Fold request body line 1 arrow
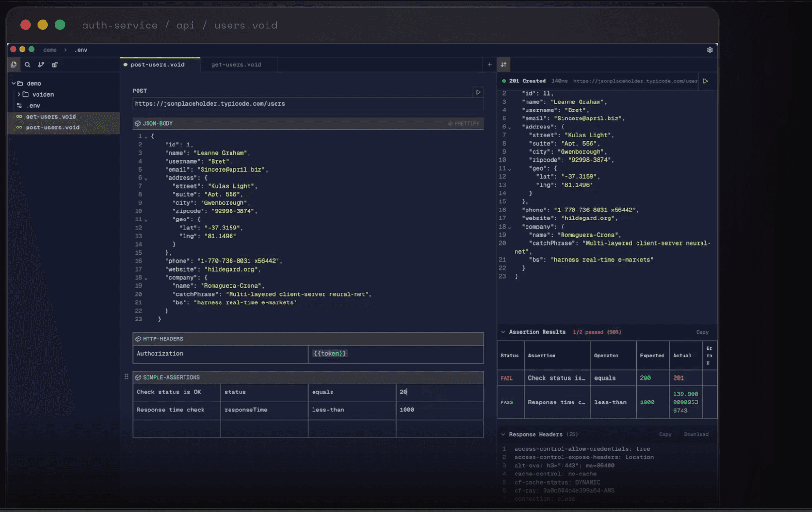Viewport: 812px width, 512px height. [x=146, y=137]
